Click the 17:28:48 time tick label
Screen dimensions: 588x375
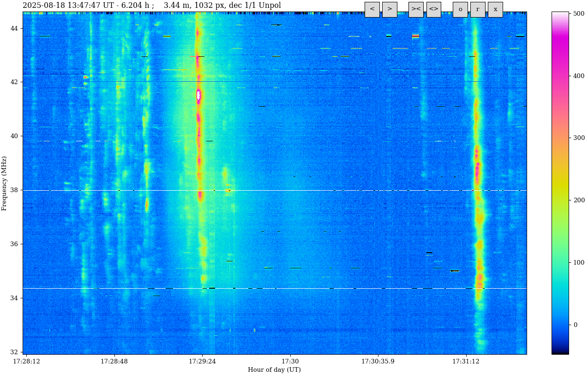pyautogui.click(x=114, y=361)
